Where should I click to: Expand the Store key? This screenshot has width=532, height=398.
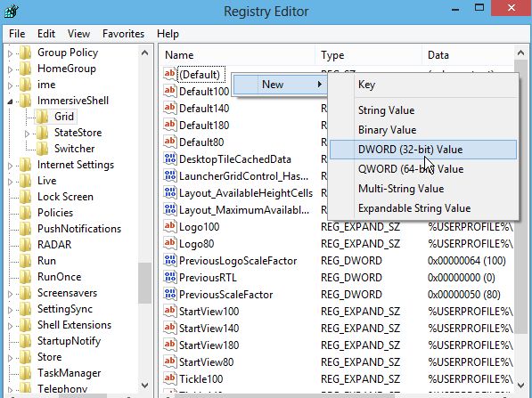10,358
